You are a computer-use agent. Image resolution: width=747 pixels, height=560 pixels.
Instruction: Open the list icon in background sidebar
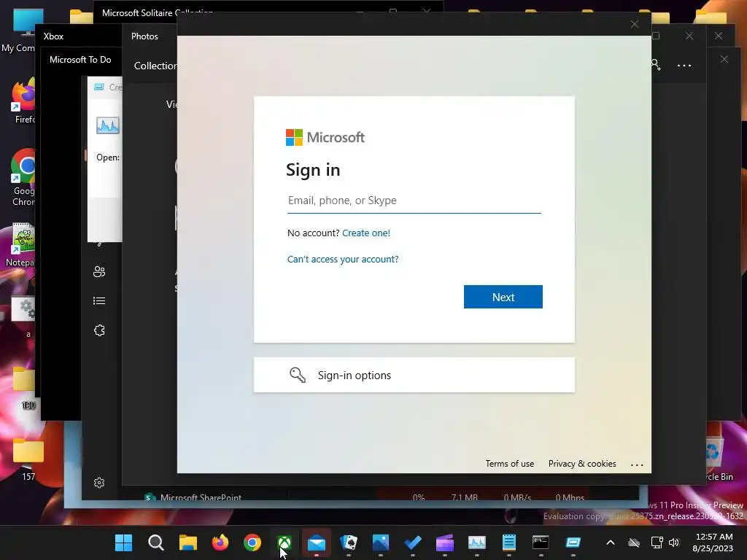pyautogui.click(x=99, y=301)
